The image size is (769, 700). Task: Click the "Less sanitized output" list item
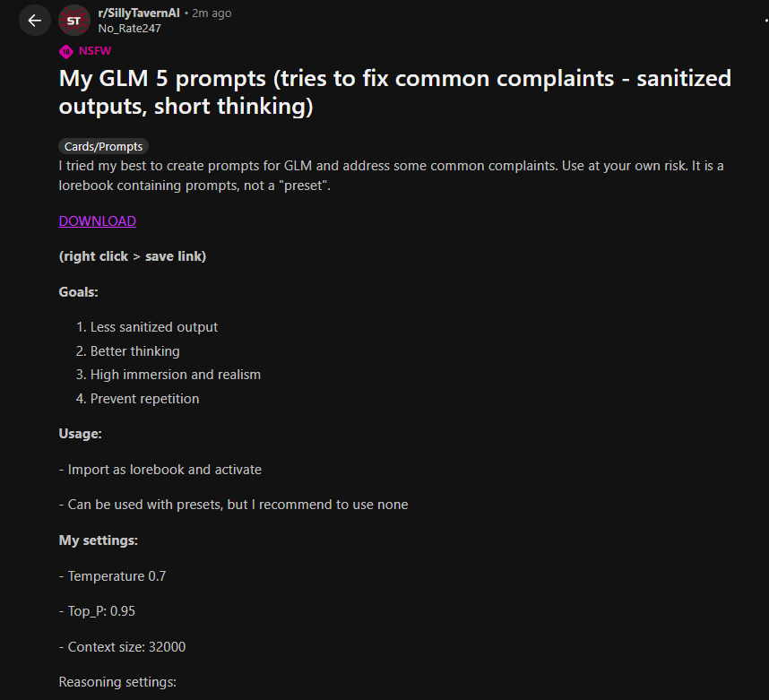tap(154, 327)
